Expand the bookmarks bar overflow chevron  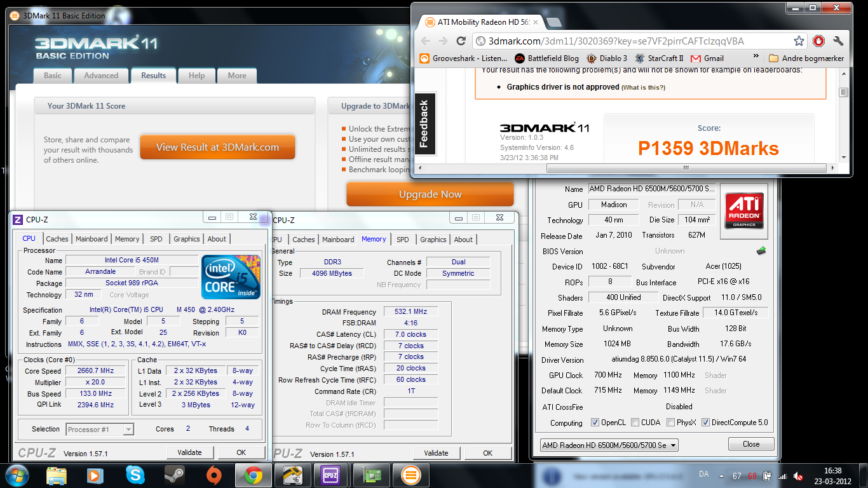757,58
